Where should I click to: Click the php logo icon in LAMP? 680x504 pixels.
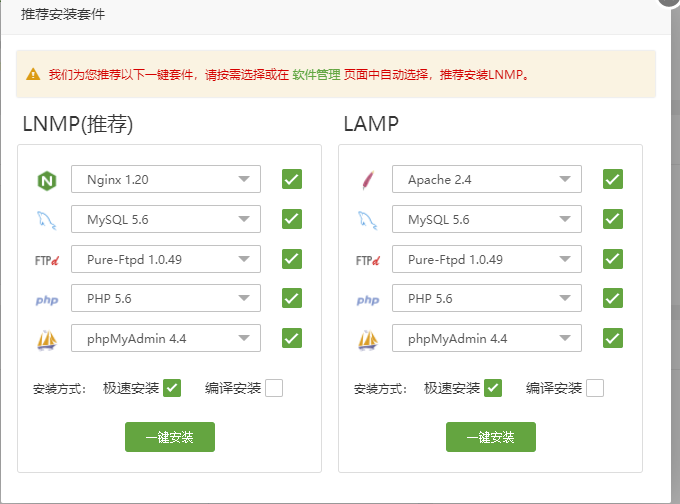(x=368, y=300)
